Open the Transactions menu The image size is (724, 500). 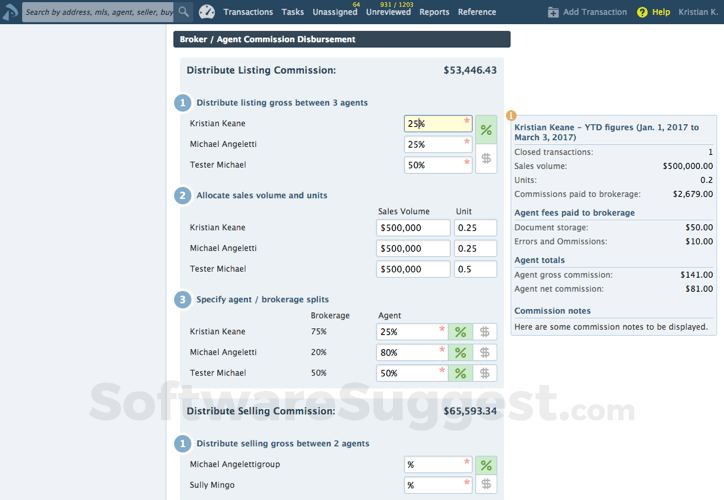[x=248, y=12]
